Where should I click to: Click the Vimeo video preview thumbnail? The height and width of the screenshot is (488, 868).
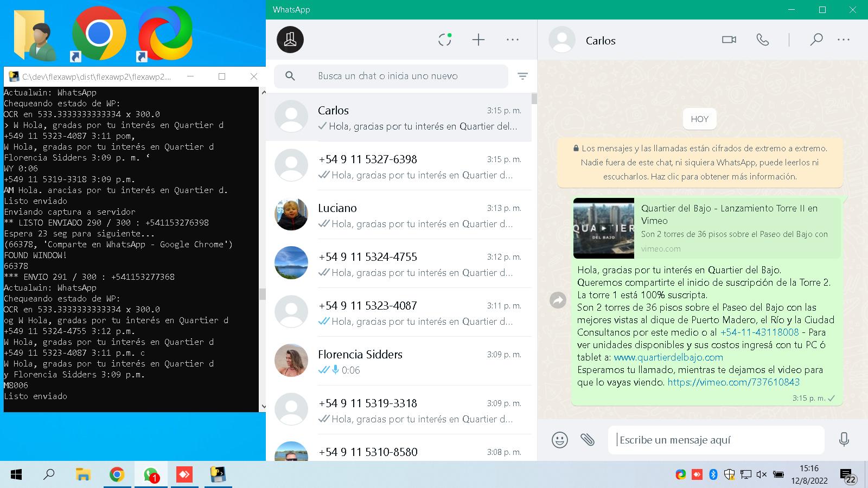click(x=604, y=228)
